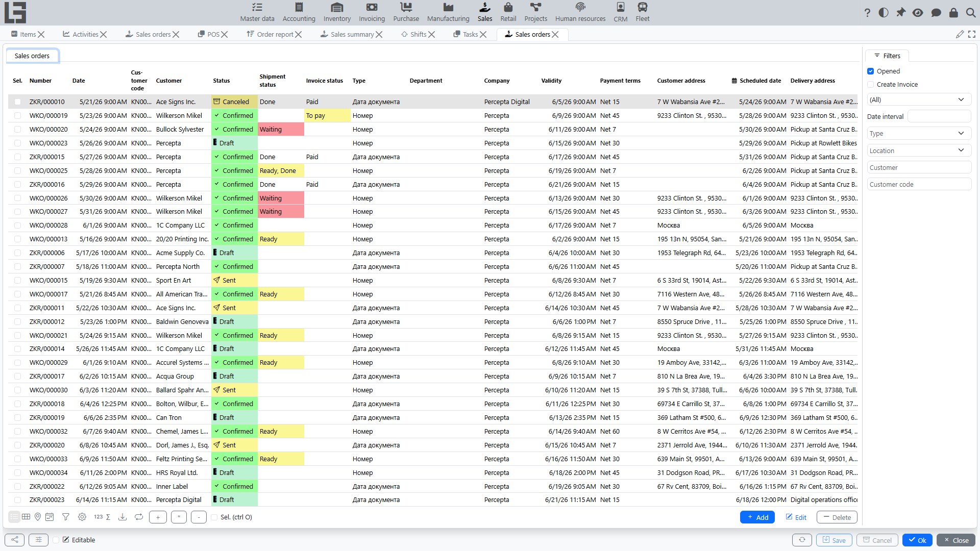This screenshot has height=551, width=980.
Task: Toggle the Editable checkbox
Action: coord(56,540)
